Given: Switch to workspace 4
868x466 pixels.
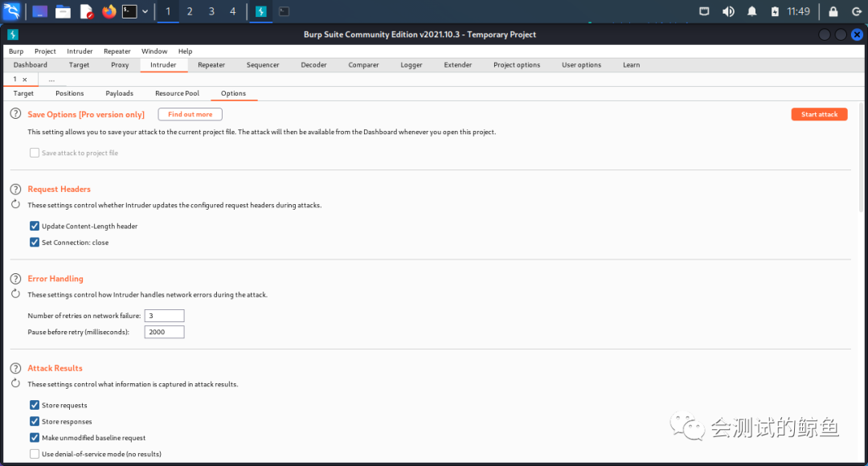Looking at the screenshot, I should (x=232, y=11).
